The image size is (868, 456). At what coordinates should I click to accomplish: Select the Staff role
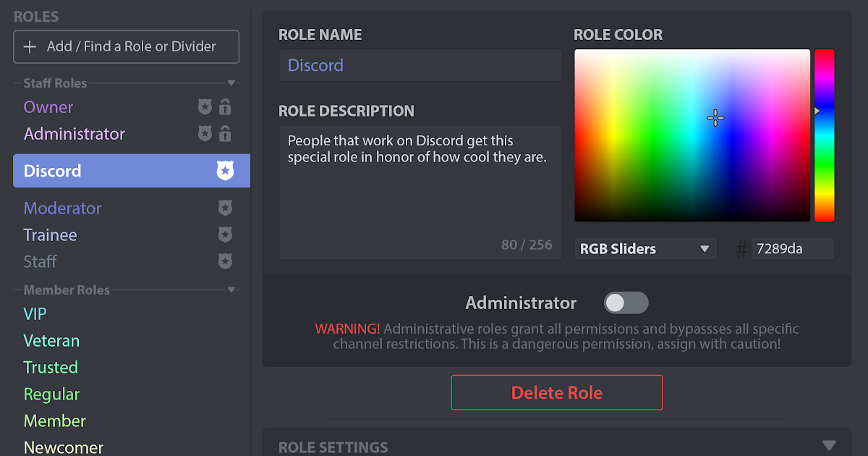[x=40, y=261]
